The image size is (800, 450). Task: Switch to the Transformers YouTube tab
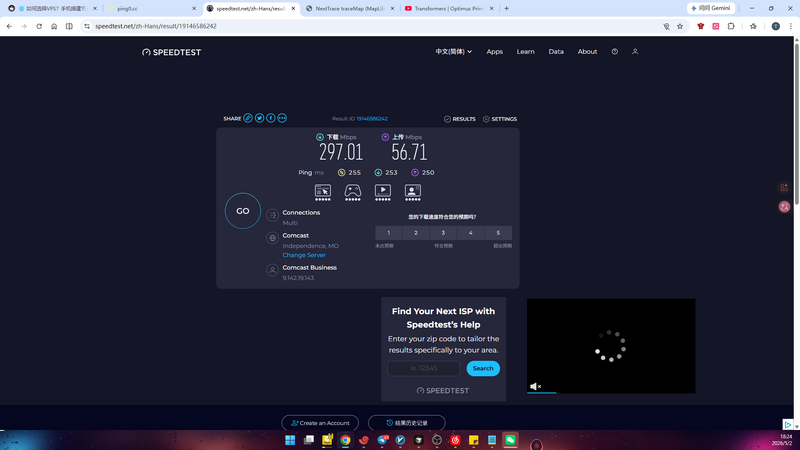click(449, 9)
